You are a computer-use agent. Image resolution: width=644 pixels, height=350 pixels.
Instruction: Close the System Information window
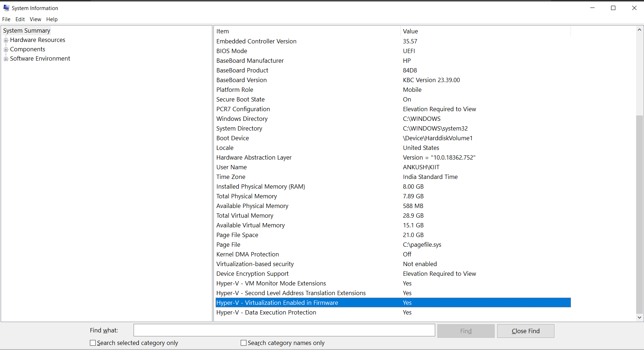pos(634,8)
